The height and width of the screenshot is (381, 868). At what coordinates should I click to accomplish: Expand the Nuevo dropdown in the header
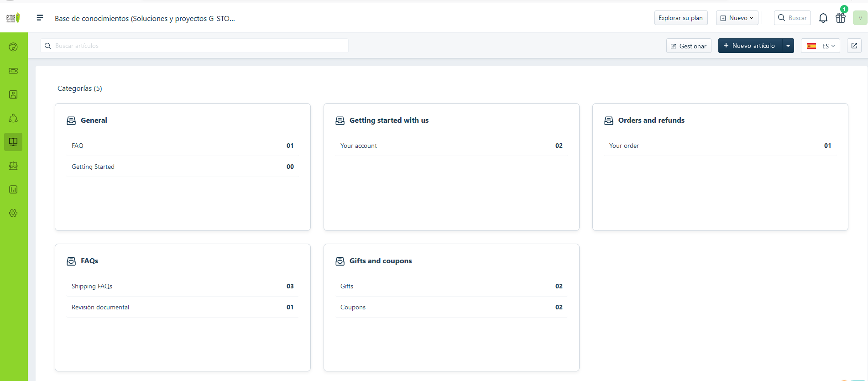737,18
